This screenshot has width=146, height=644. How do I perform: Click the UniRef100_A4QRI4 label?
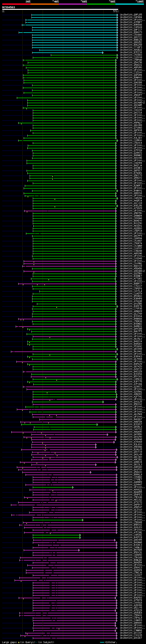(x=131, y=201)
